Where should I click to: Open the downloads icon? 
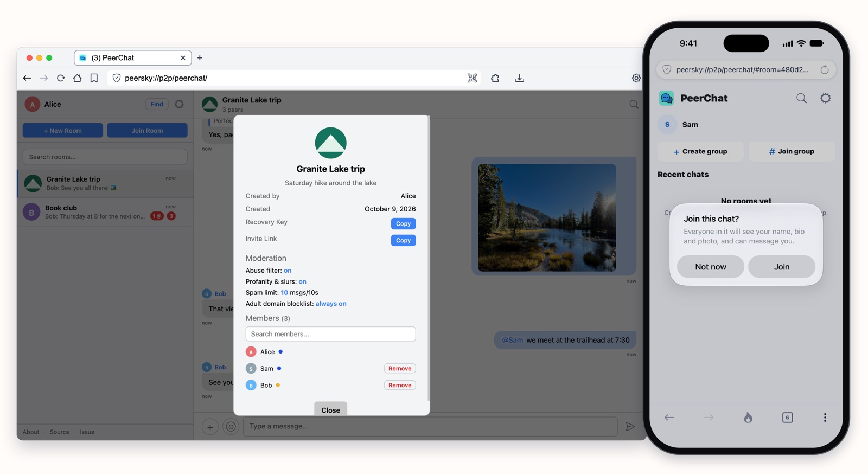(519, 78)
